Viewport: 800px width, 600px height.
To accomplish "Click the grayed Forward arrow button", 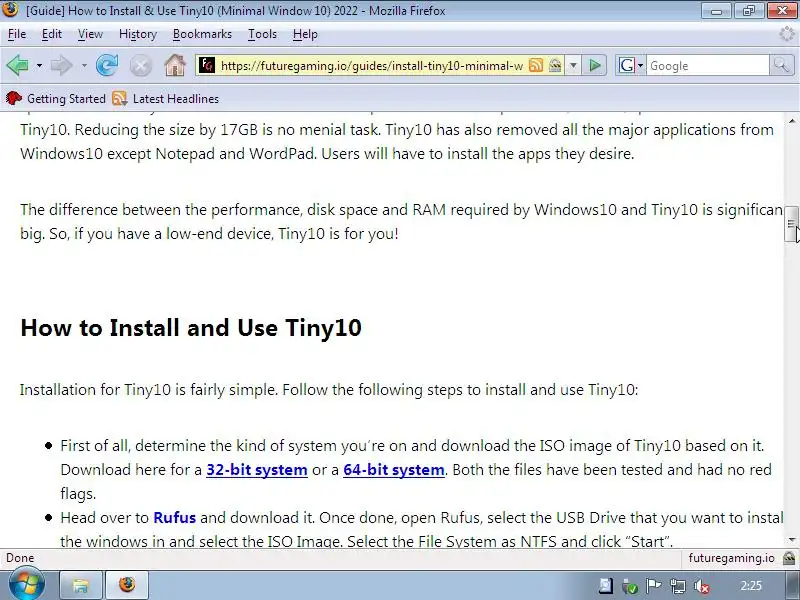I will (62, 65).
